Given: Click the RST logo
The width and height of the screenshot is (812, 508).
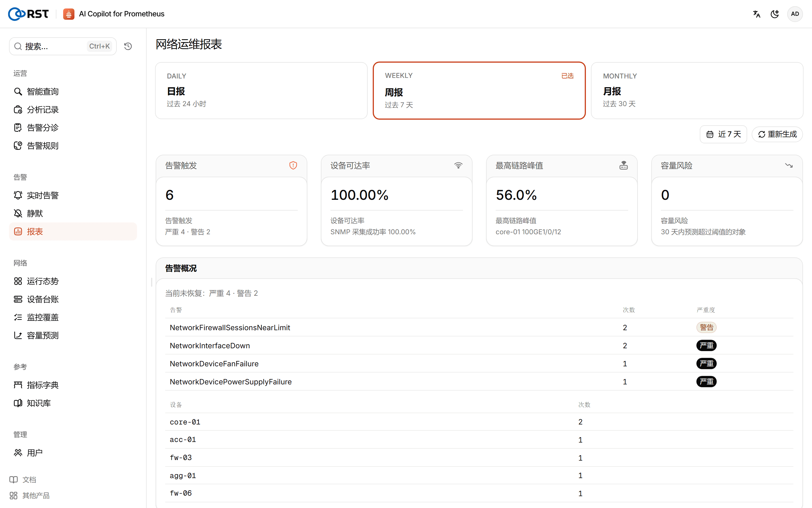Looking at the screenshot, I should pos(28,14).
